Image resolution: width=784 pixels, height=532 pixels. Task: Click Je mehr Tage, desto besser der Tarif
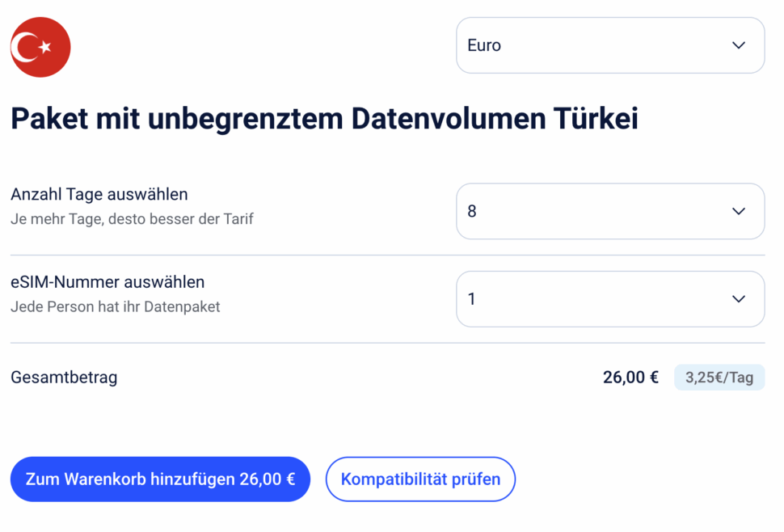(132, 218)
